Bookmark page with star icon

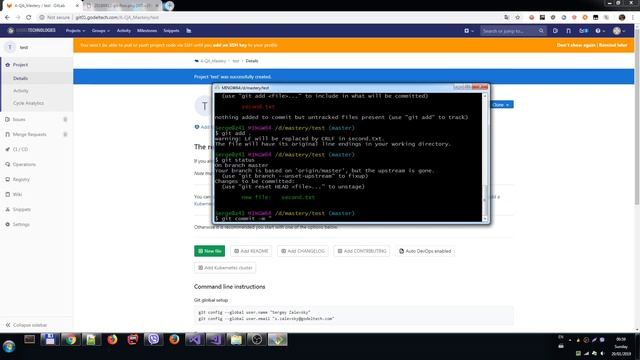tap(518, 18)
